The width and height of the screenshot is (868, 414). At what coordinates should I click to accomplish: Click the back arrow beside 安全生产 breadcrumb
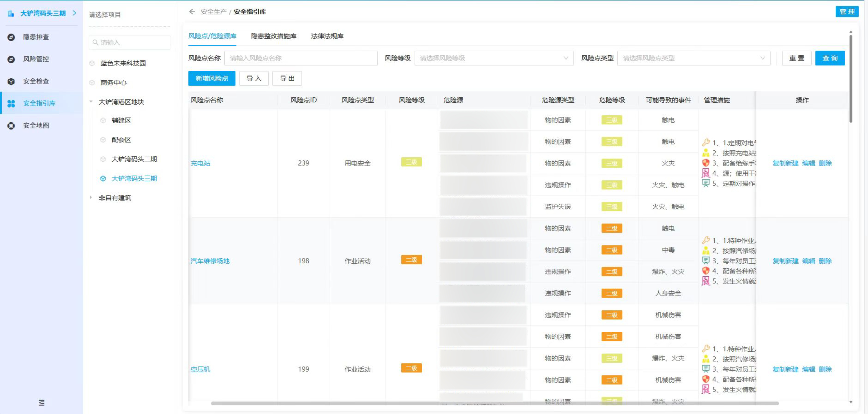coord(192,11)
